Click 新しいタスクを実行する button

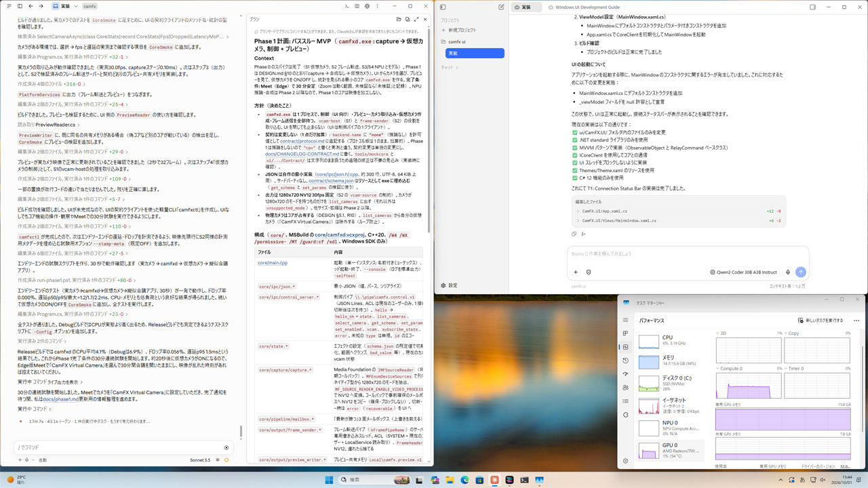coord(819,321)
